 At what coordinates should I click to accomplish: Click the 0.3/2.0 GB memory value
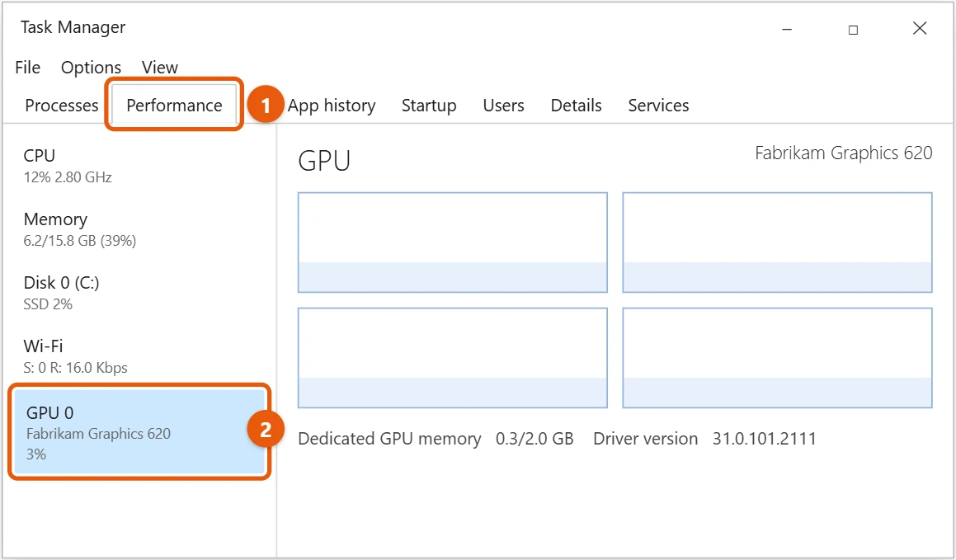pyautogui.click(x=535, y=439)
